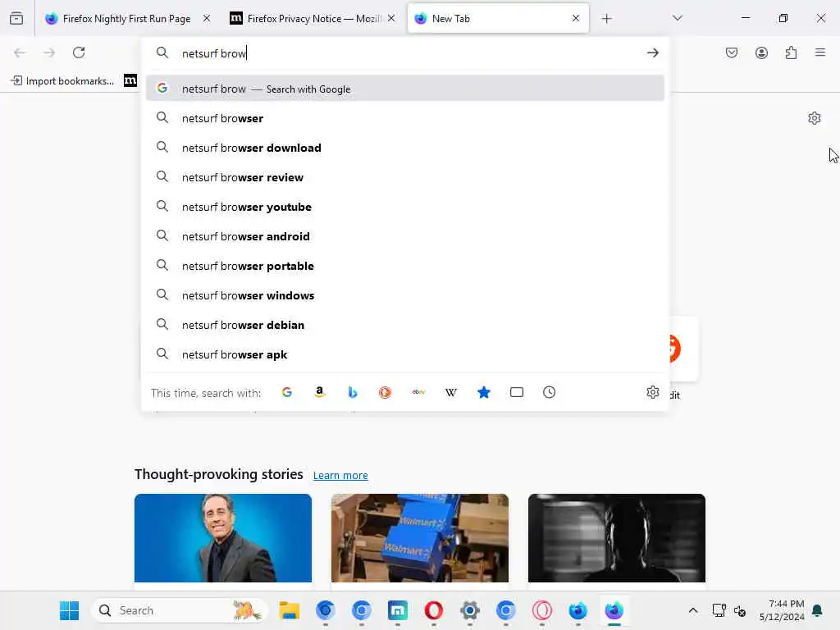Image resolution: width=840 pixels, height=630 pixels.
Task: Search this time with Wikipedia icon
Action: (451, 393)
